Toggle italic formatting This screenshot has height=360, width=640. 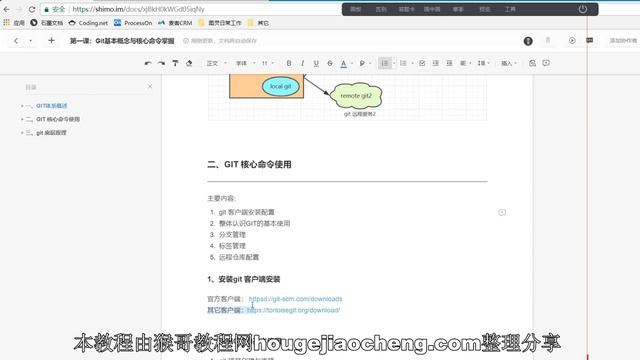click(302, 63)
